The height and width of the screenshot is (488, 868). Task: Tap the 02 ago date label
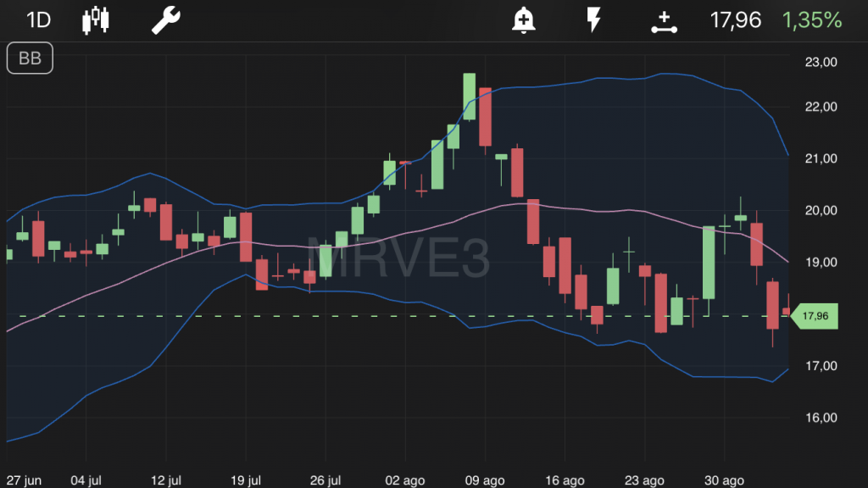[x=405, y=480]
